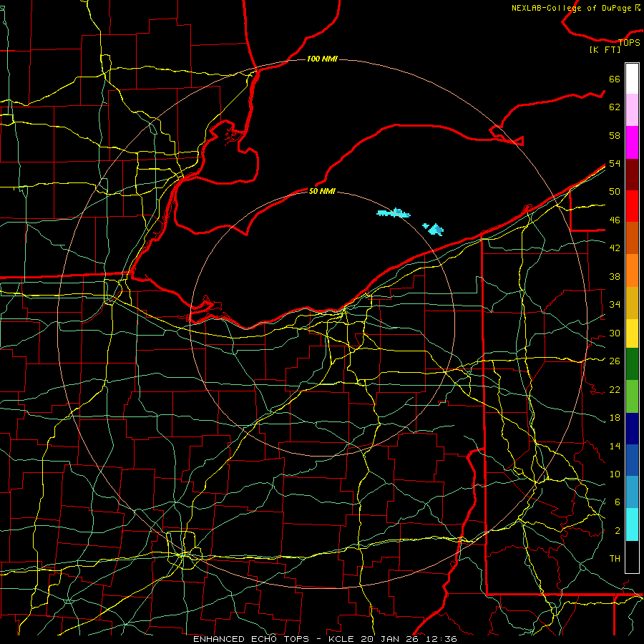Click the cyan 6 legend swatch
Image resolution: width=644 pixels, height=644 pixels.
click(632, 525)
